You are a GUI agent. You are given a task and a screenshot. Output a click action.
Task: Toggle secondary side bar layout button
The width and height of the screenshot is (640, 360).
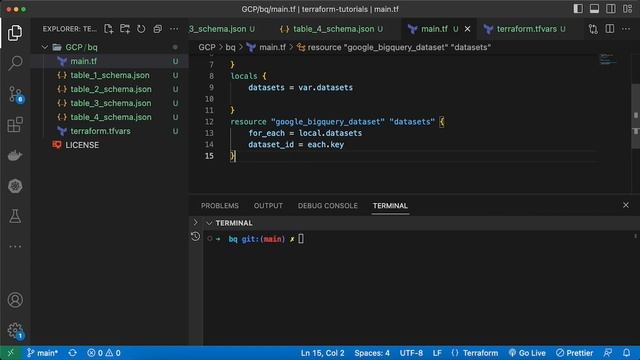point(611,9)
